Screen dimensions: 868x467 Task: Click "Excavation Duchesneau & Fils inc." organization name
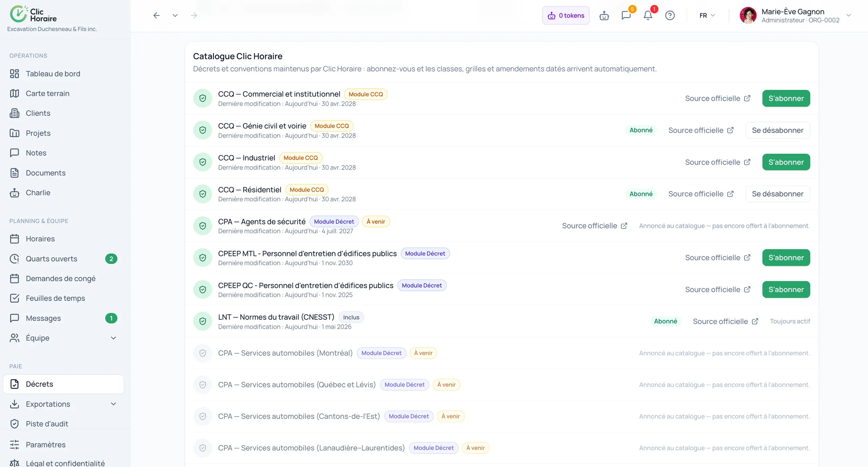click(x=52, y=29)
